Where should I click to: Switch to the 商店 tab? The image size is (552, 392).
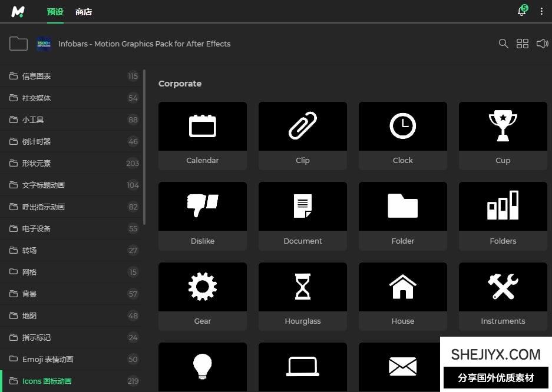tap(84, 12)
